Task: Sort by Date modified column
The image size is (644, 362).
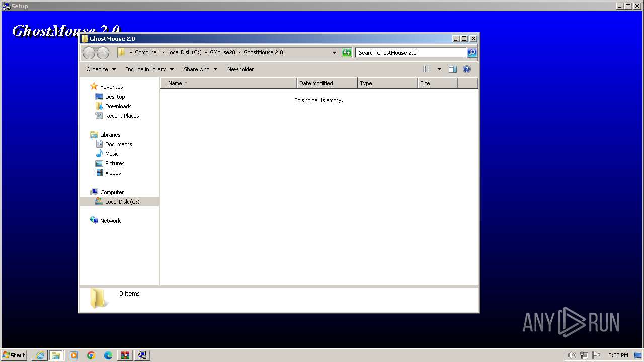Action: (x=327, y=83)
